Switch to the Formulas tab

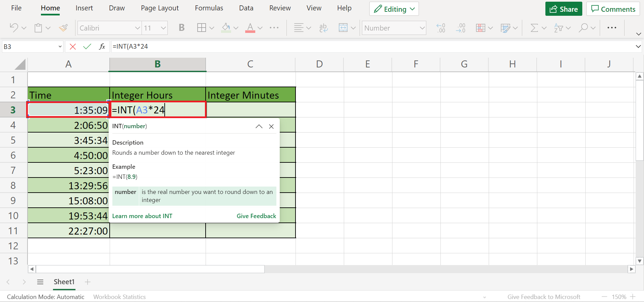point(209,8)
